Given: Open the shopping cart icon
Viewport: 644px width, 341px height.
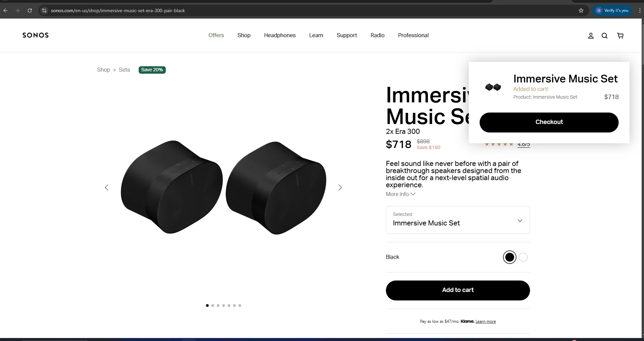Looking at the screenshot, I should 620,35.
